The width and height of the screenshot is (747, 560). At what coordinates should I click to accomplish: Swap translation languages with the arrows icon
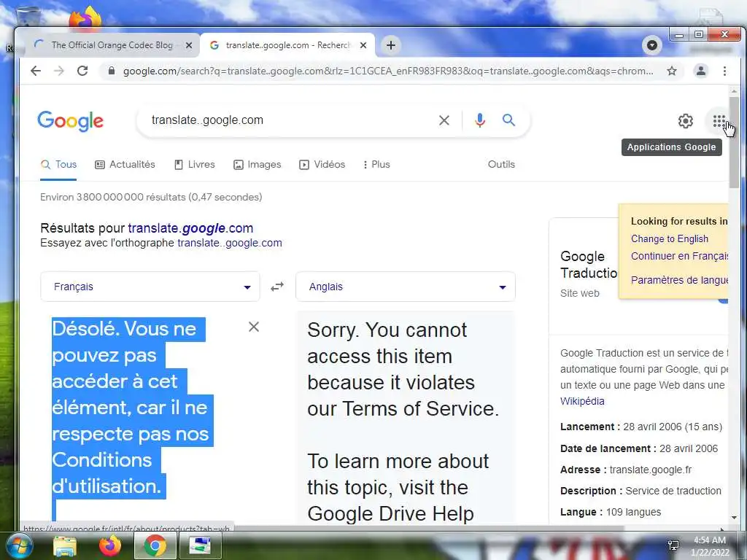pos(277,287)
